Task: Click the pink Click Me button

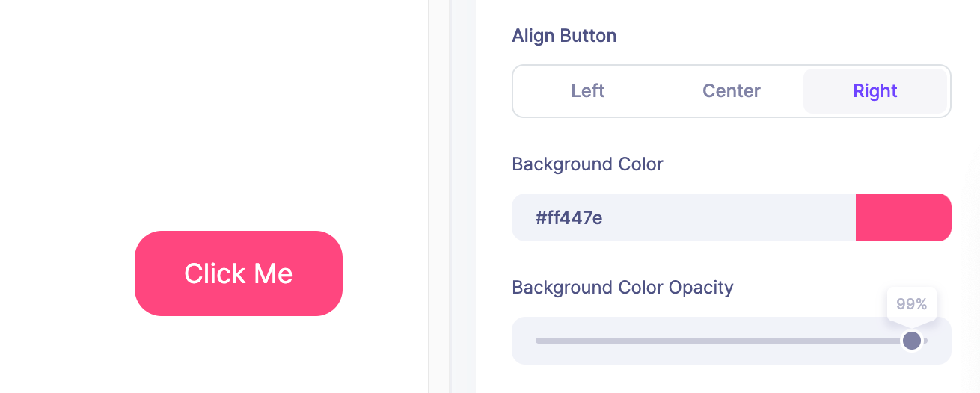Action: pos(238,273)
